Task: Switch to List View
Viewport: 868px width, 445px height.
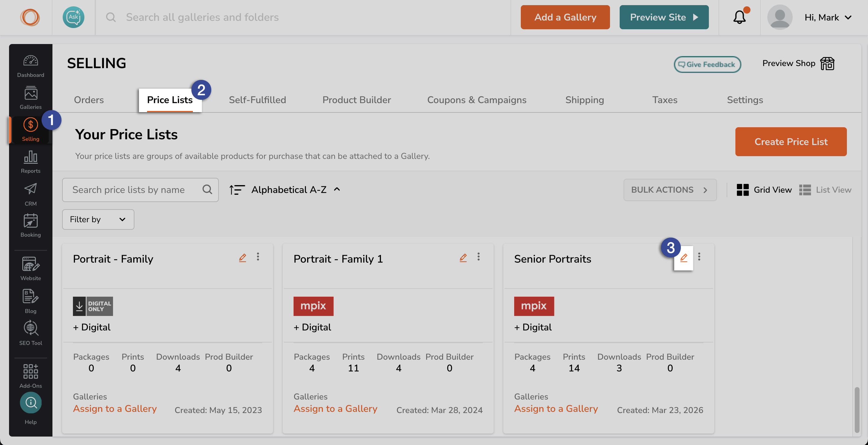Action: click(x=825, y=189)
